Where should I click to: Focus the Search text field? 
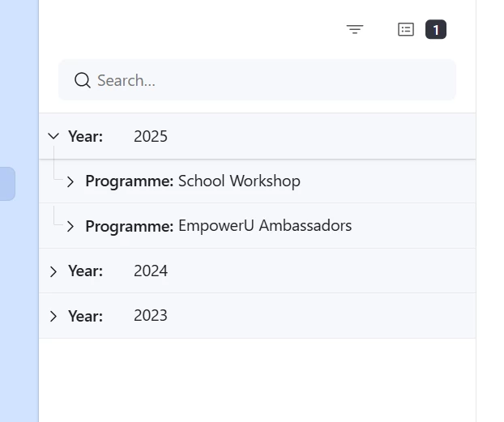(267, 80)
